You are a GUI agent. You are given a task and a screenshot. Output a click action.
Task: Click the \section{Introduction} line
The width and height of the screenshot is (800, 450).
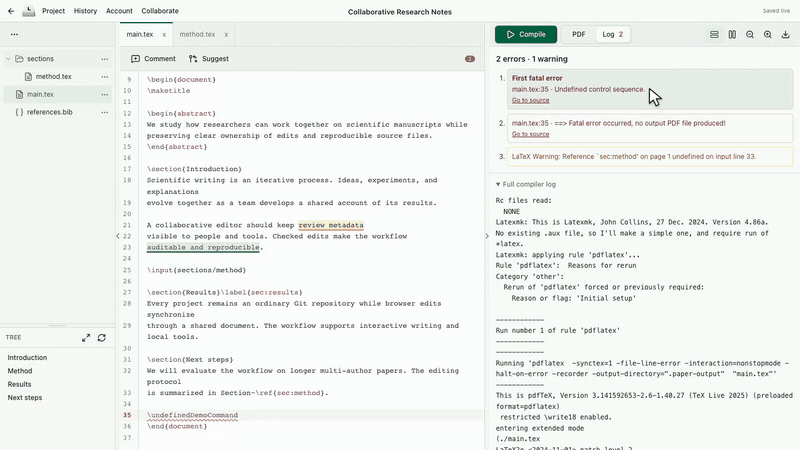pos(194,169)
